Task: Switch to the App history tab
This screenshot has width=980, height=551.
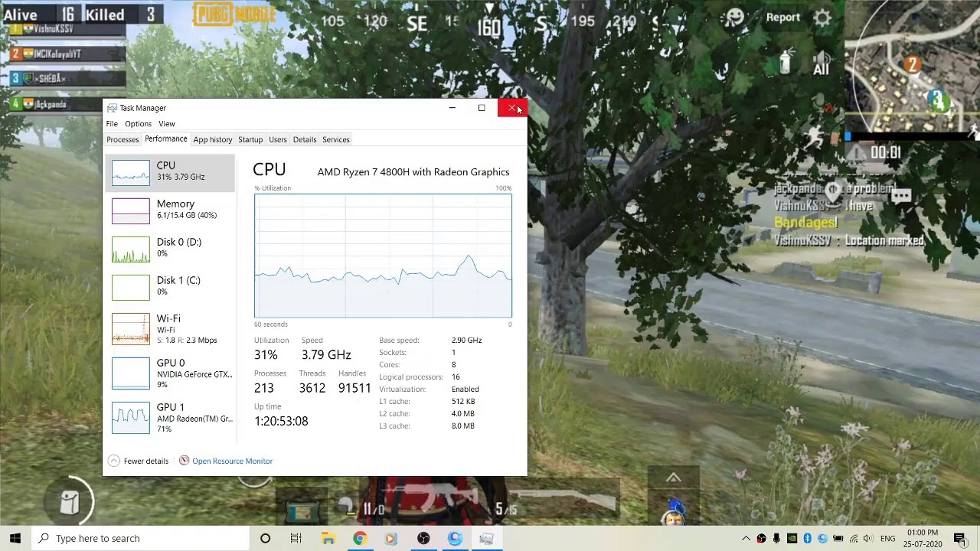Action: (x=212, y=139)
